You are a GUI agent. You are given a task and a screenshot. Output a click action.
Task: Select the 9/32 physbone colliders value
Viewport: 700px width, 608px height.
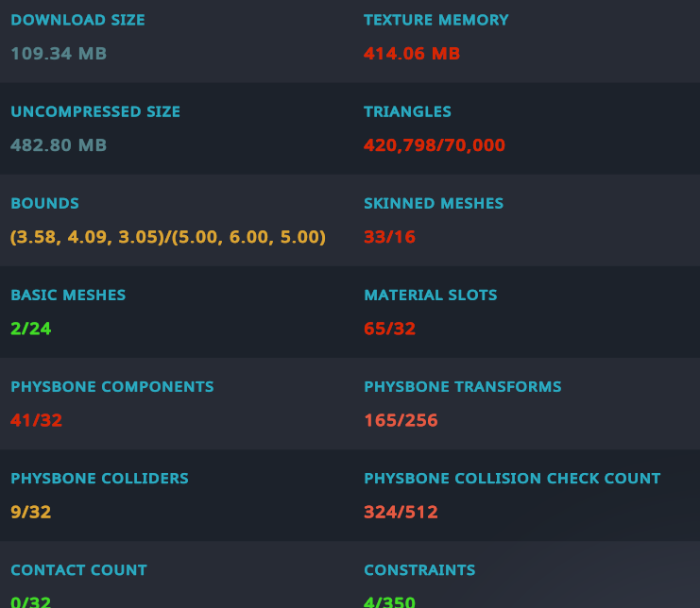coord(31,512)
